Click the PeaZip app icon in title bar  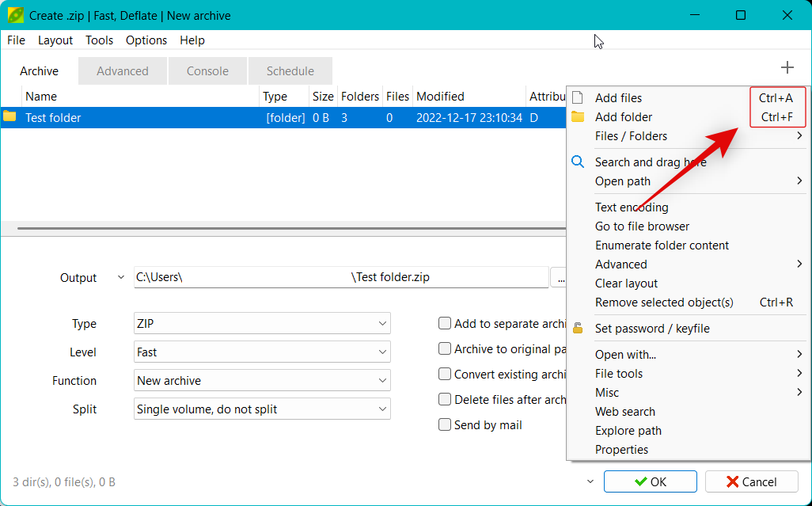click(14, 15)
